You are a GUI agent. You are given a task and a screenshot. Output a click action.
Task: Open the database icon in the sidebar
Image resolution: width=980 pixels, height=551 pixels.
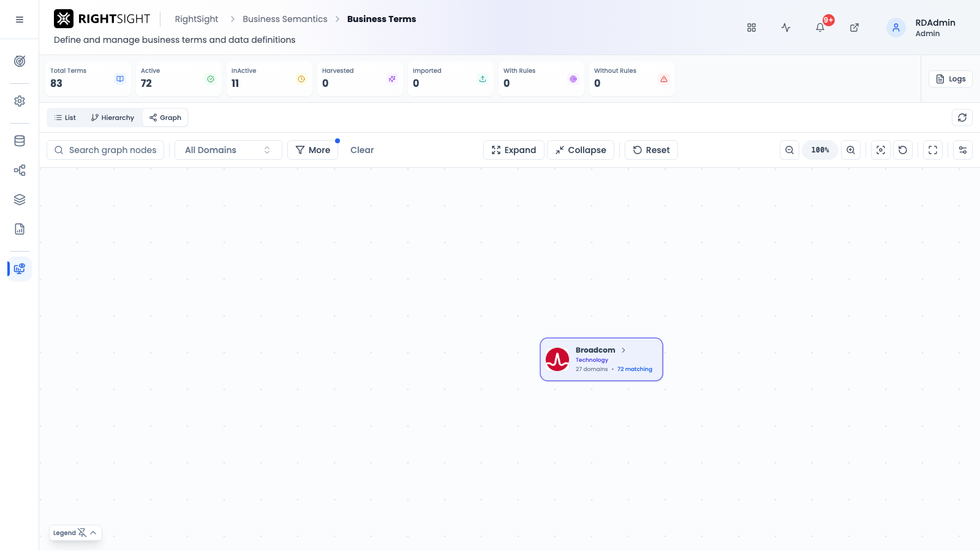[20, 141]
